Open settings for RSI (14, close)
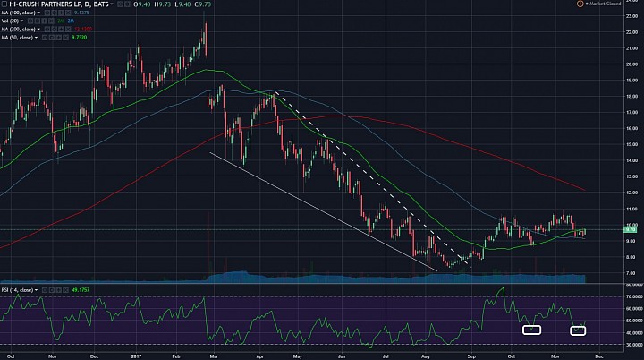The image size is (644, 360). (x=52, y=290)
